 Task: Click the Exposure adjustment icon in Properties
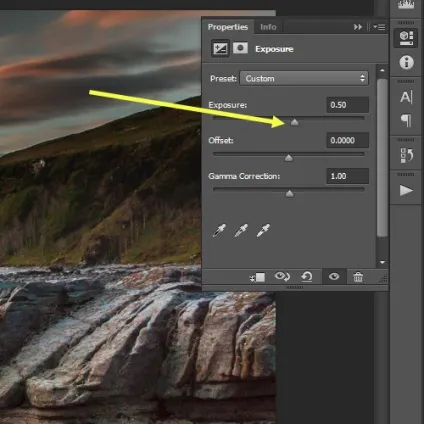pos(220,49)
